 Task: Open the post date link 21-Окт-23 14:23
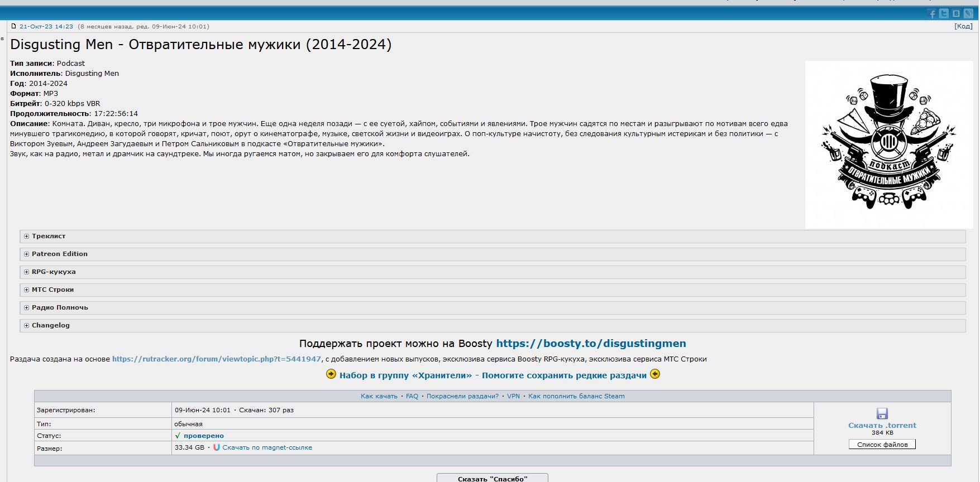pyautogui.click(x=46, y=26)
